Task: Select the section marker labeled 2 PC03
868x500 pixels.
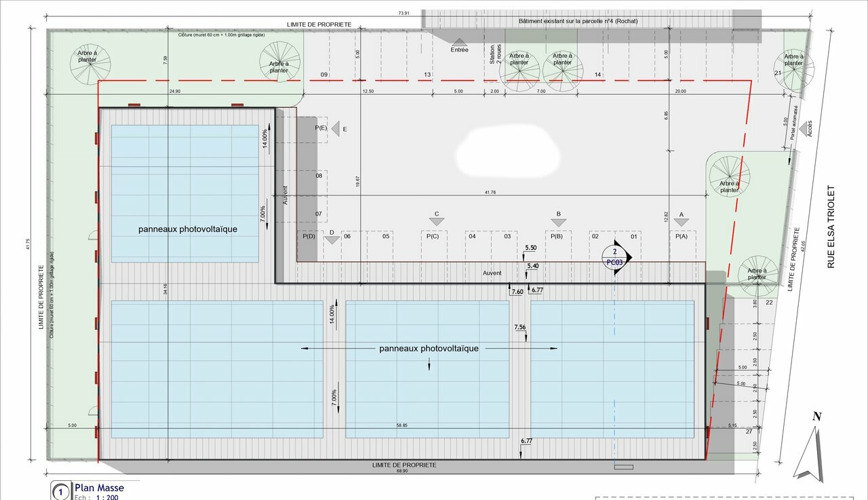Action: click(616, 256)
